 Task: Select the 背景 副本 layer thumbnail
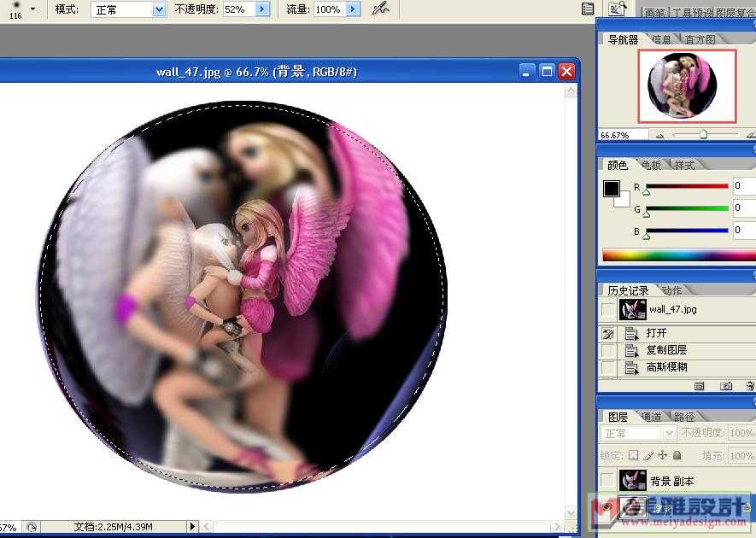tap(633, 481)
